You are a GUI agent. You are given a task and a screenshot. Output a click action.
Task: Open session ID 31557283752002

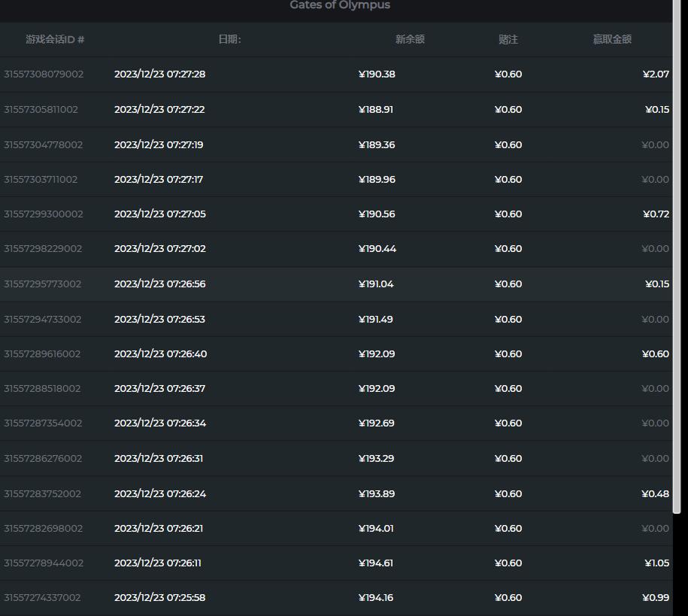(x=42, y=494)
